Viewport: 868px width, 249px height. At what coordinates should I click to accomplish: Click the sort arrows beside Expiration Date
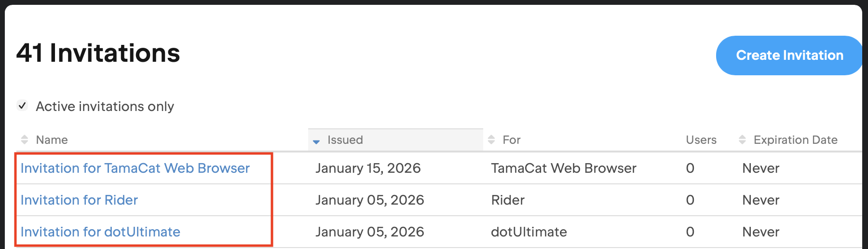(x=742, y=140)
